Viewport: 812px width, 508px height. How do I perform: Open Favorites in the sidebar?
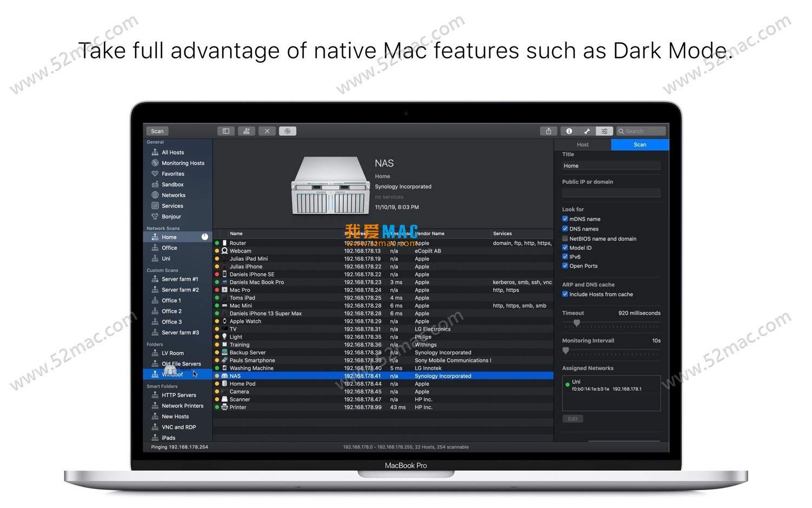tap(173, 174)
